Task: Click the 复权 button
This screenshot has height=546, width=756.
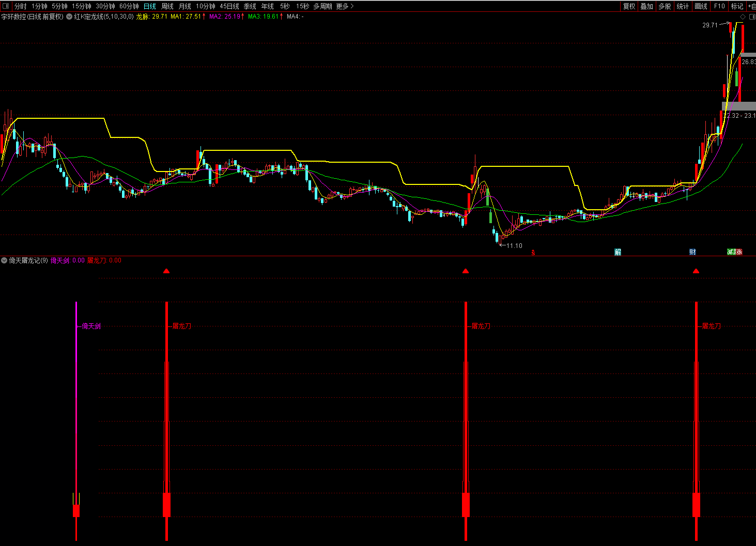Action: 629,6
